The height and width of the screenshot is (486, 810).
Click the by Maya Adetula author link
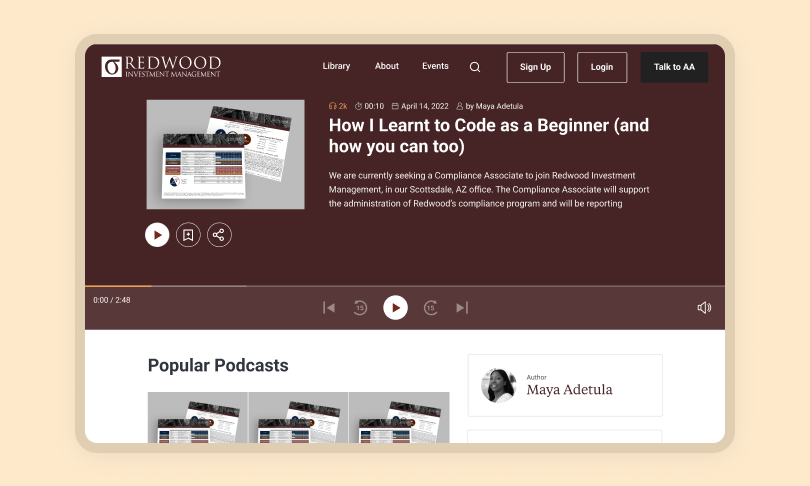click(x=490, y=106)
